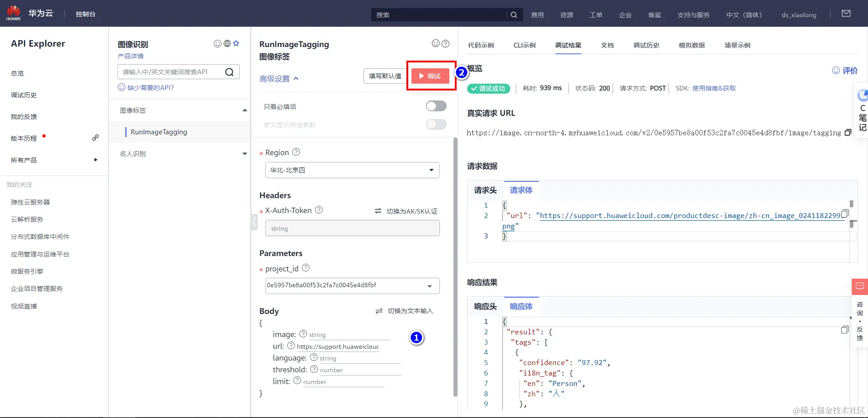This screenshot has width=868, height=418.
Task: Open help icon for url parameter
Action: 291,346
